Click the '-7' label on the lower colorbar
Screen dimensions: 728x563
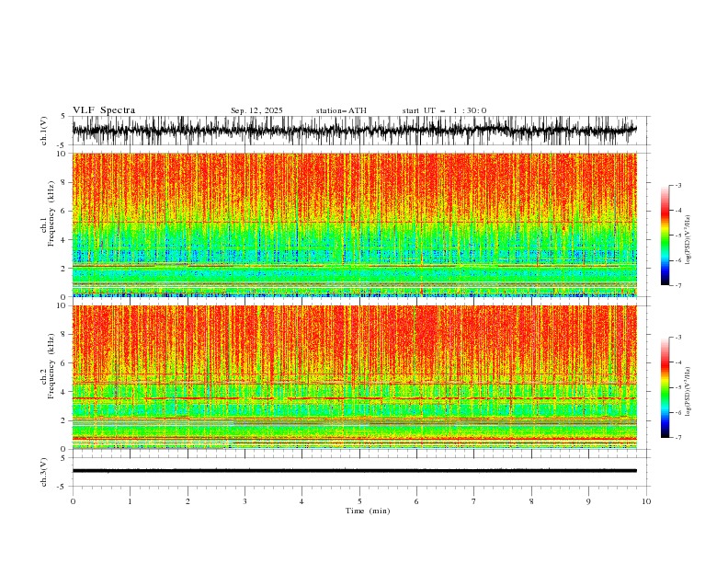(678, 437)
